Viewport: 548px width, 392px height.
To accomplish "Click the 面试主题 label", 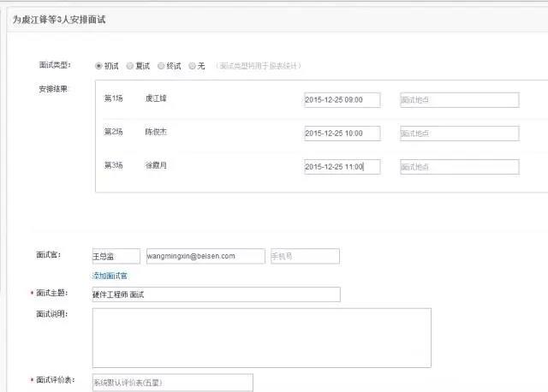I will (x=51, y=293).
